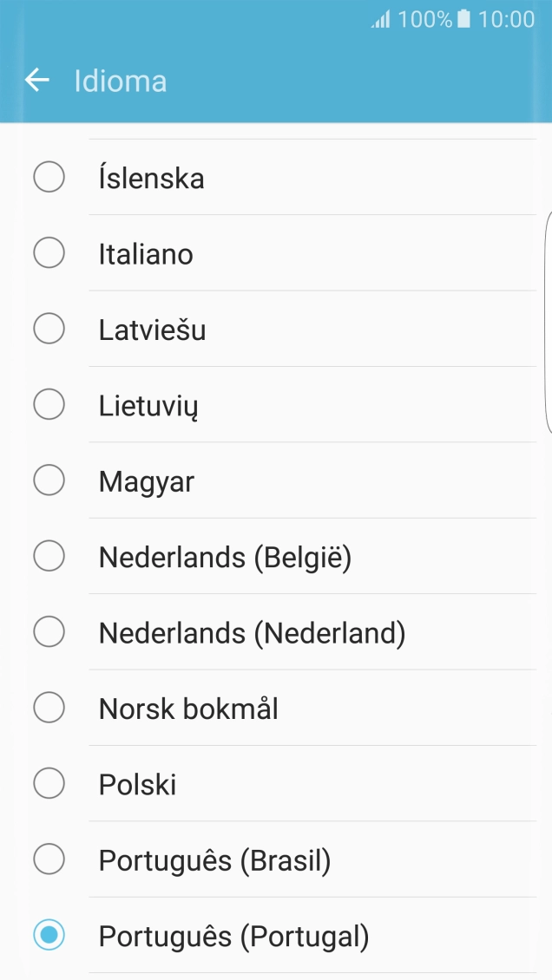Pick the Norsk bokmål radio button

[x=49, y=709]
